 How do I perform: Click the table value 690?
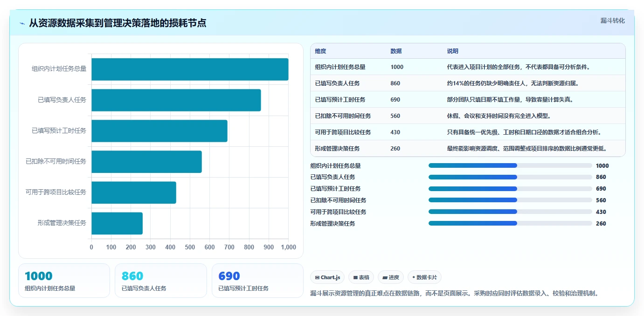click(x=395, y=100)
